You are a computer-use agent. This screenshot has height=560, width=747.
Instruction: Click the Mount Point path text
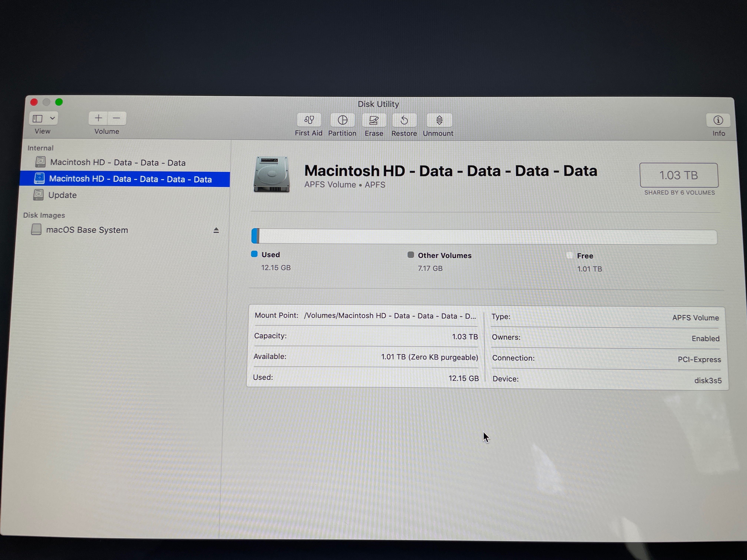click(x=390, y=316)
